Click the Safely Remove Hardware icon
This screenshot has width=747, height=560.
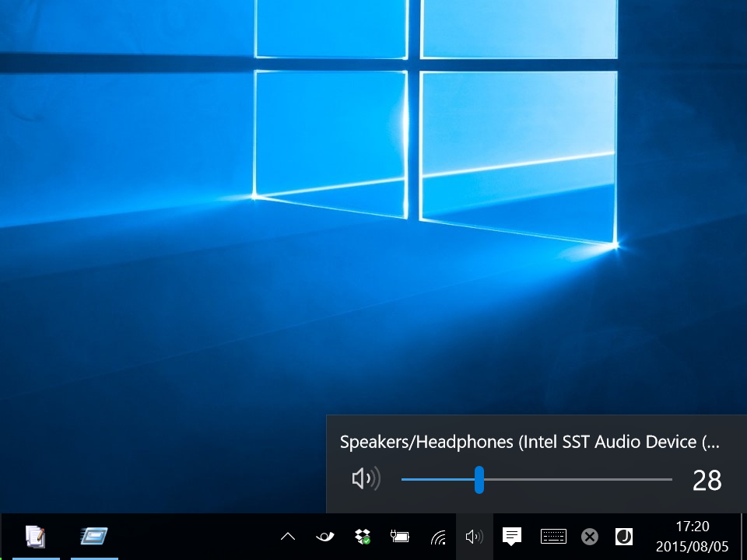589,536
